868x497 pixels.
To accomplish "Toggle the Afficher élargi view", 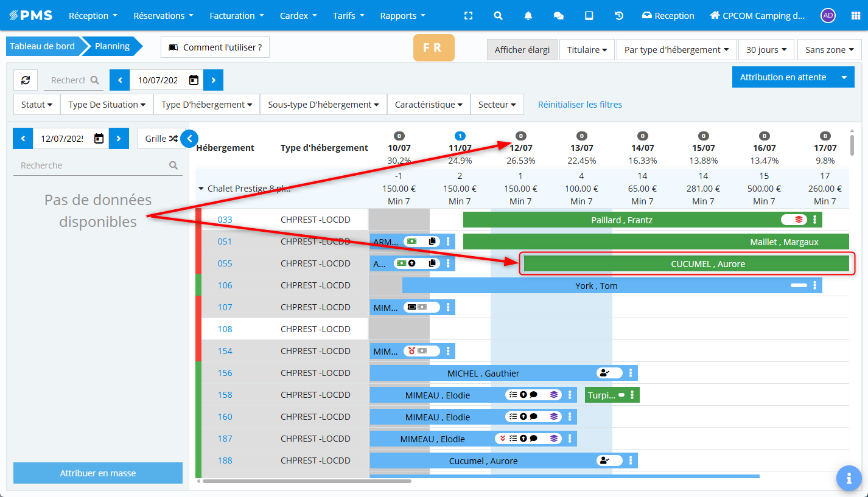I will click(x=522, y=50).
